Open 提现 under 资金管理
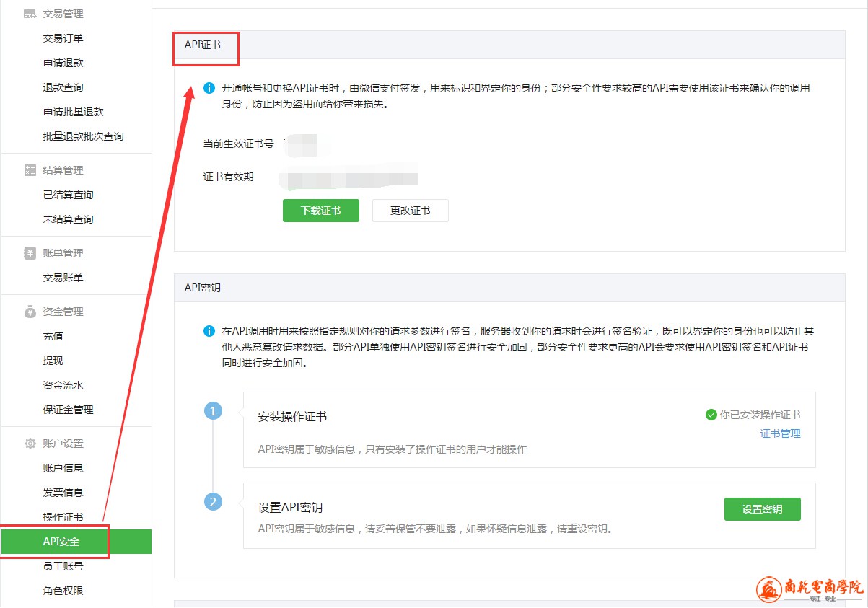 click(x=53, y=361)
